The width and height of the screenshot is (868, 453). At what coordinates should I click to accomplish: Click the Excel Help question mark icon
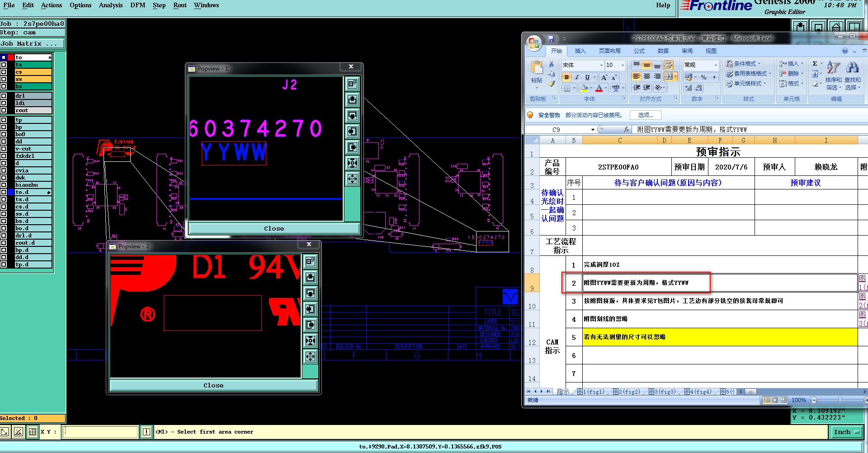coord(845,51)
